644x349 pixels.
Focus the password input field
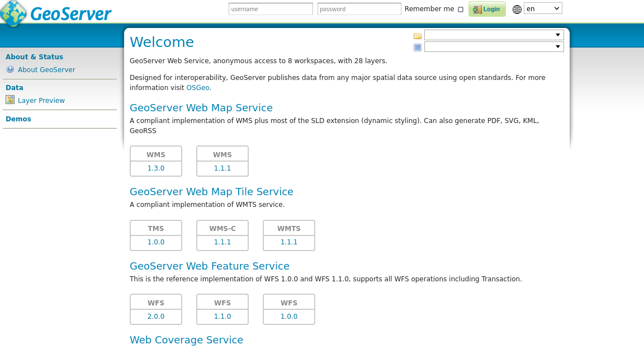359,9
